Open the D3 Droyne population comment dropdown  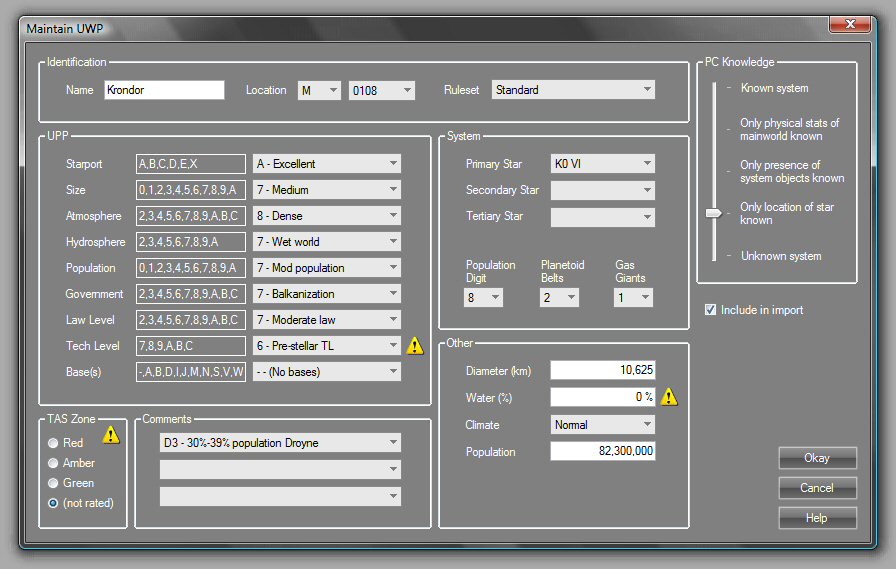pos(280,443)
